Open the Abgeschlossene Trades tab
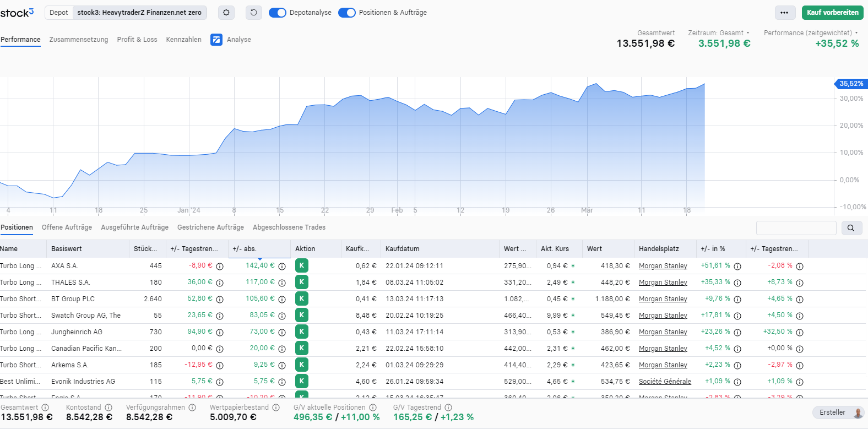 tap(289, 227)
